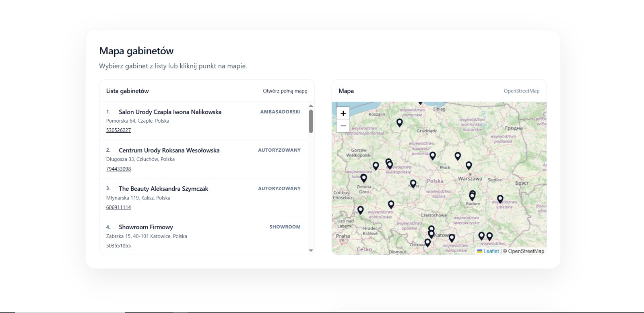Viewport: 644px width, 313px height.
Task: Select The Beauty Aleksandra Szymczak entry
Action: click(163, 189)
